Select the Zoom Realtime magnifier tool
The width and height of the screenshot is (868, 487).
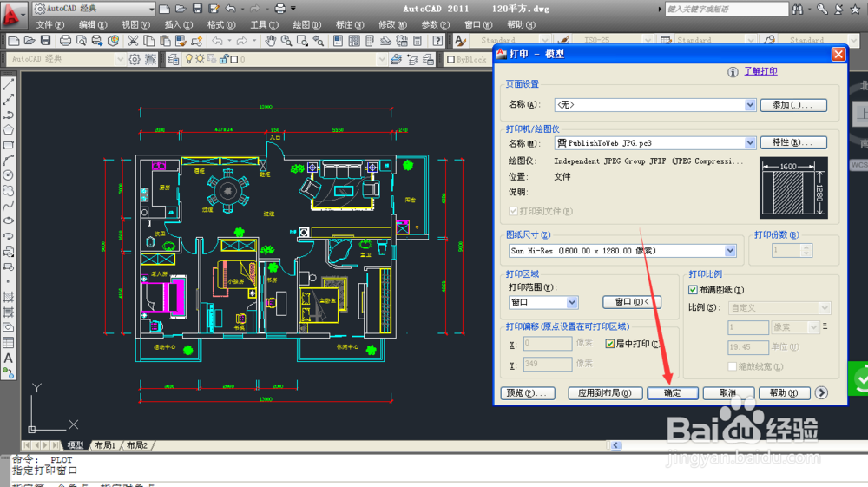[286, 41]
